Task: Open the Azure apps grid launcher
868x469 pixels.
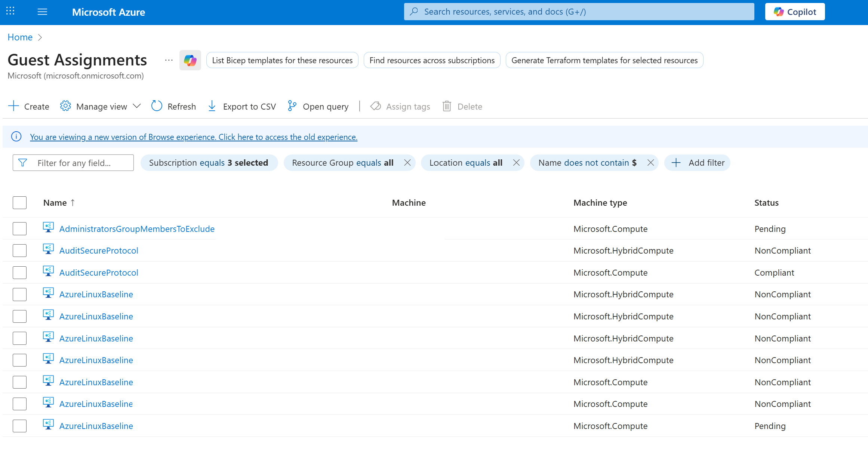Action: [x=10, y=12]
